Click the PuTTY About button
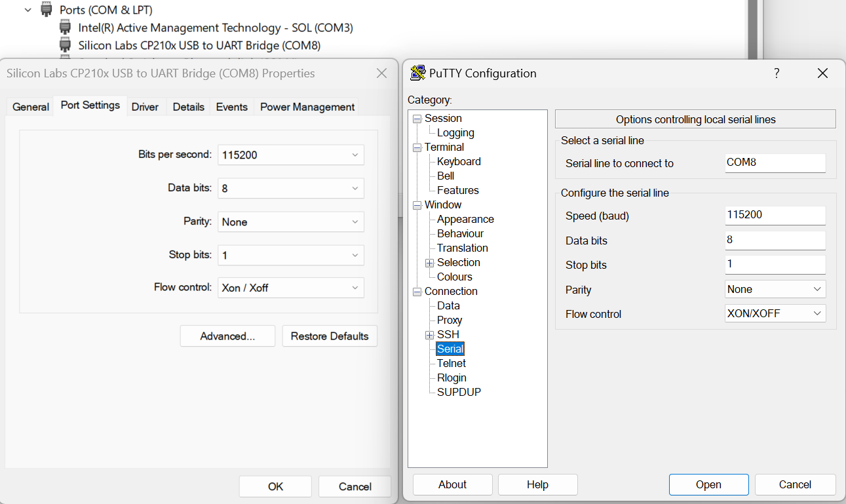Image resolution: width=846 pixels, height=504 pixels. pos(452,484)
